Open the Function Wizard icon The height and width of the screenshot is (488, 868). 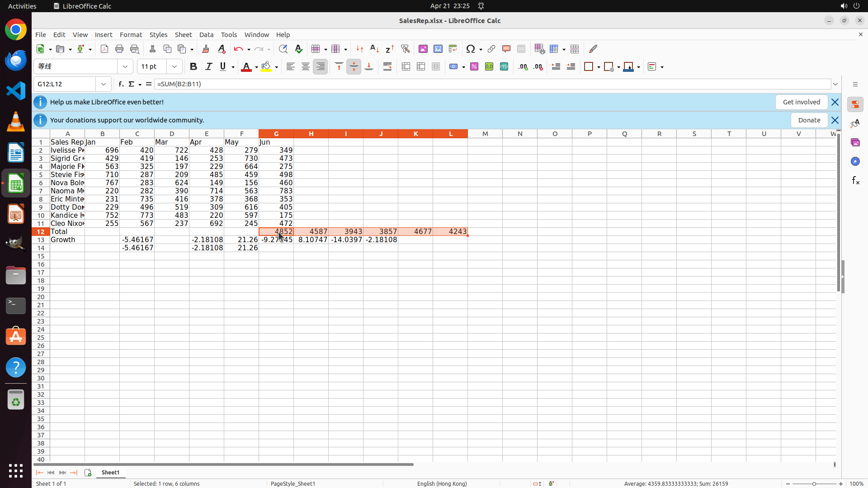click(x=121, y=84)
